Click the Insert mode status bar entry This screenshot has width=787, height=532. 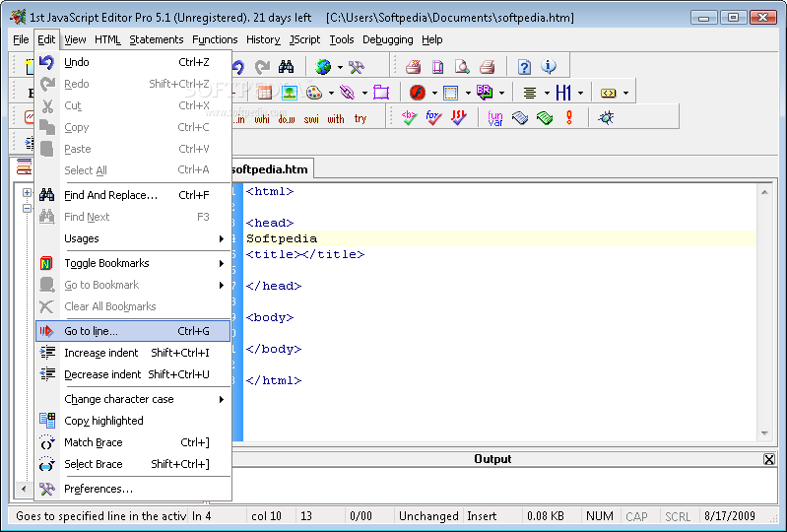tap(482, 516)
